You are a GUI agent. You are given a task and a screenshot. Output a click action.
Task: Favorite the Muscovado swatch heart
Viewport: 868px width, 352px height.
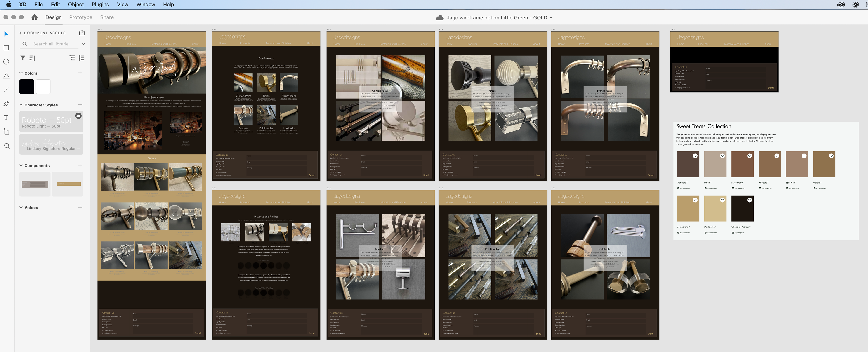tap(750, 156)
